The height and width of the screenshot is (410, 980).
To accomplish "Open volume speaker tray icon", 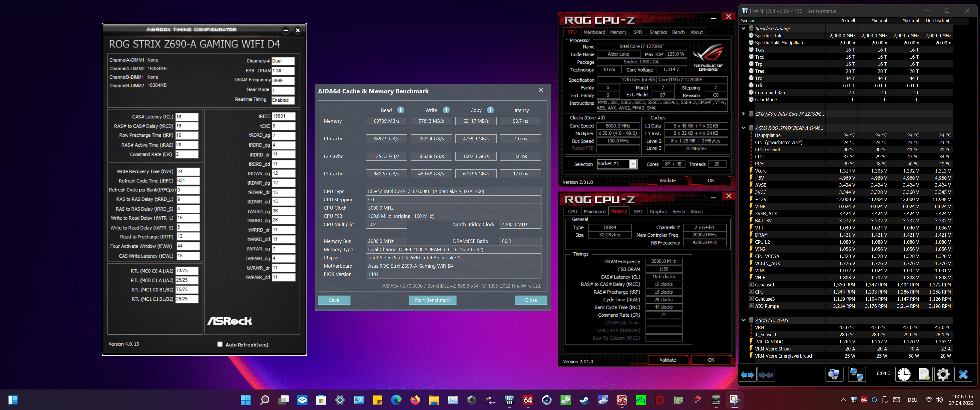I will pyautogui.click(x=939, y=400).
